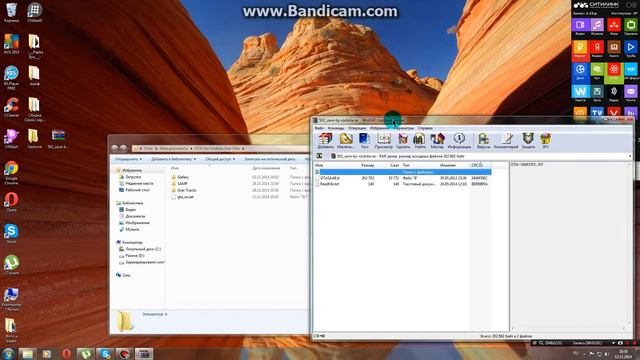Open Добавить в библиотеку dropdown in Explorer
The height and width of the screenshot is (360, 640).
pos(173,159)
